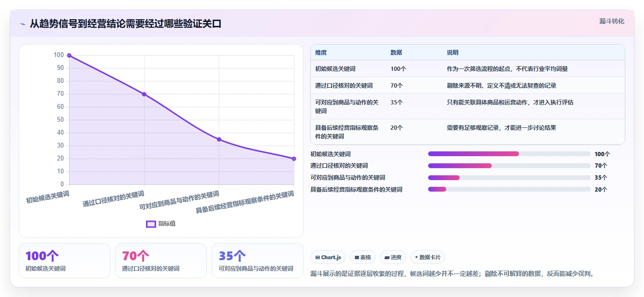The width and height of the screenshot is (644, 297).
Task: Select the chart data point at 35
Action: point(219,139)
